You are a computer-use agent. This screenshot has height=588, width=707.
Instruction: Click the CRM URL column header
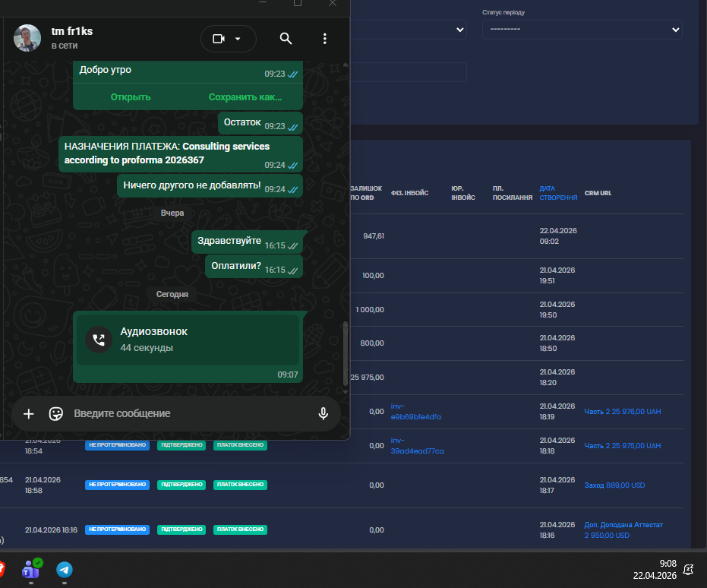598,193
